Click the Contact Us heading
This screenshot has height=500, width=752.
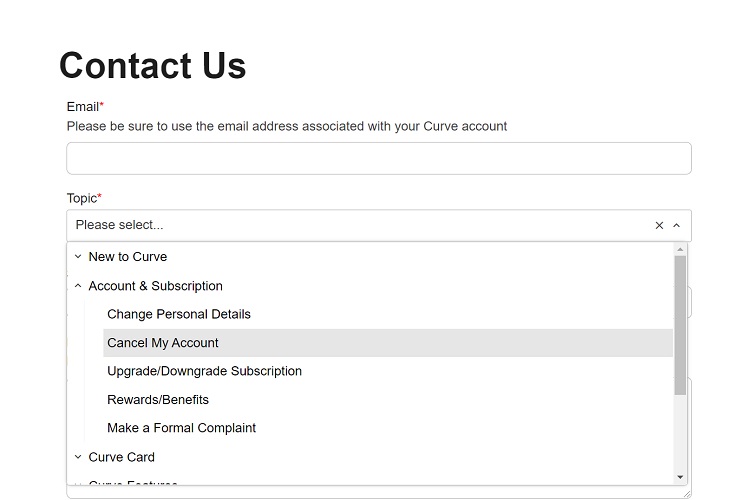[152, 66]
